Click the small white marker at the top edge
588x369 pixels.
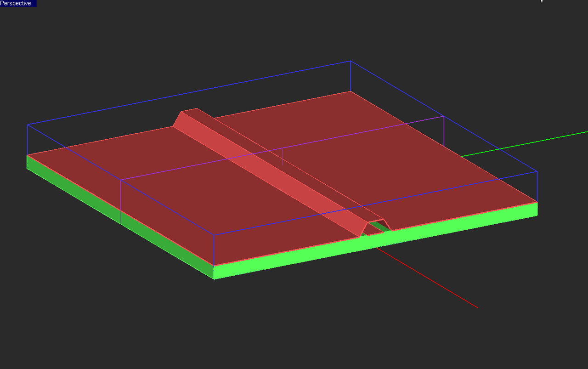541,1
